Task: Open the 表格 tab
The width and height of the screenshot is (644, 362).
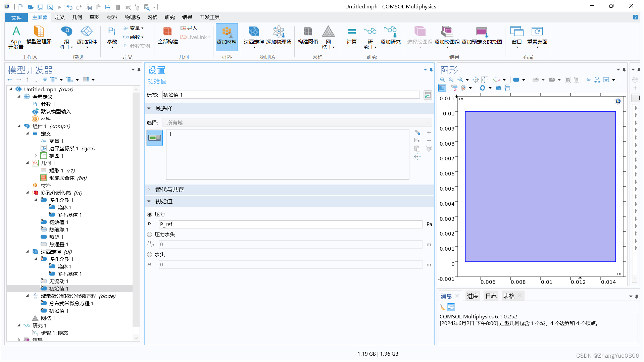Action: [x=509, y=296]
